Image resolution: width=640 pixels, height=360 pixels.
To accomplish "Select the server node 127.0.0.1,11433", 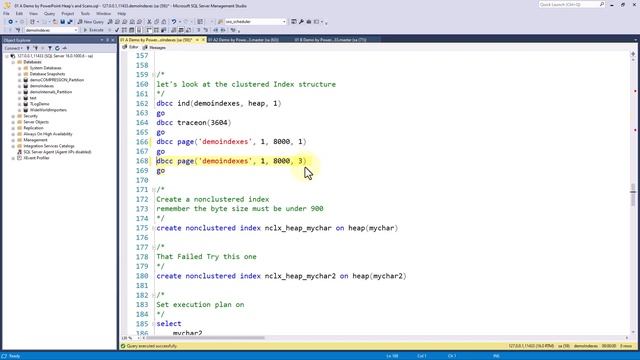I will 55,56.
